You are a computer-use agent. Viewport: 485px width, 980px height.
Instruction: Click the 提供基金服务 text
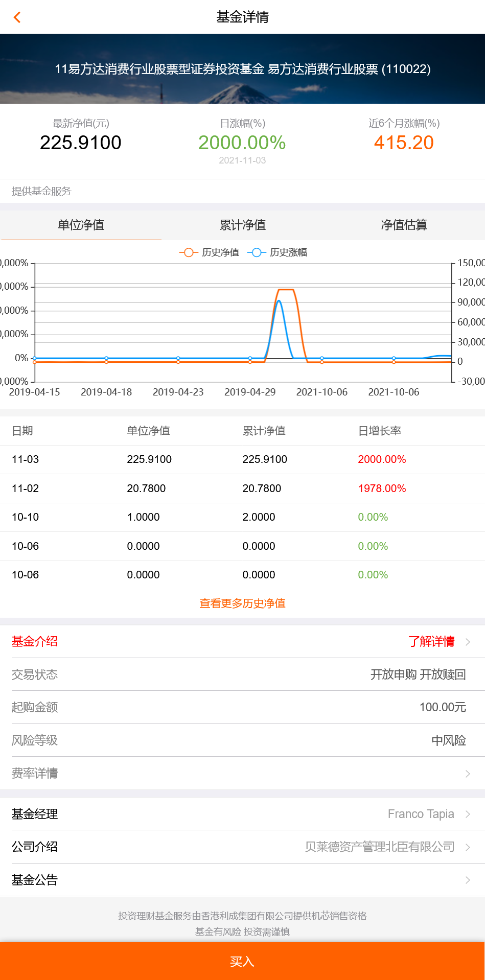[41, 191]
